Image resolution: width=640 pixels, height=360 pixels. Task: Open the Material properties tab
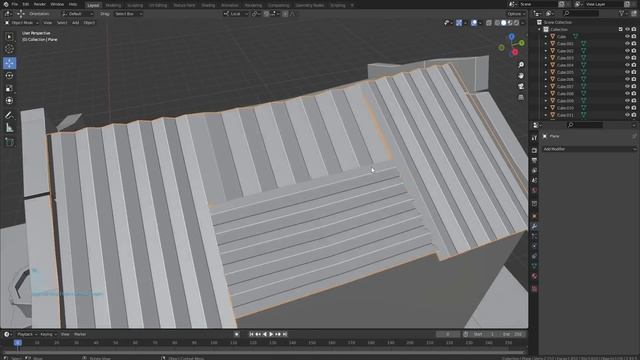point(534,276)
